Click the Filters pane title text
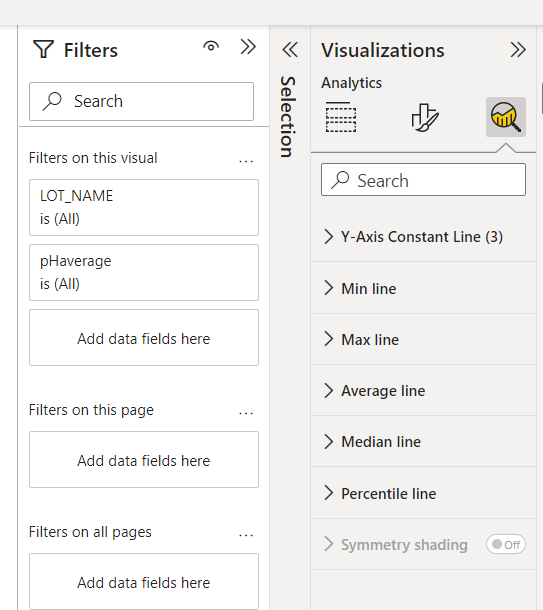This screenshot has width=543, height=610. (91, 50)
